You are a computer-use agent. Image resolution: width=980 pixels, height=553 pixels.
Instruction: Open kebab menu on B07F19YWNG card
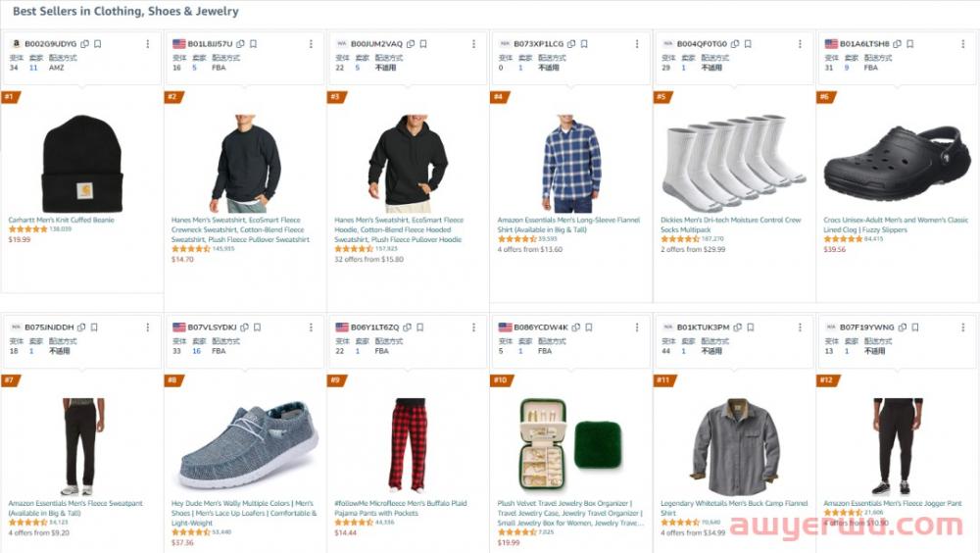tap(964, 327)
